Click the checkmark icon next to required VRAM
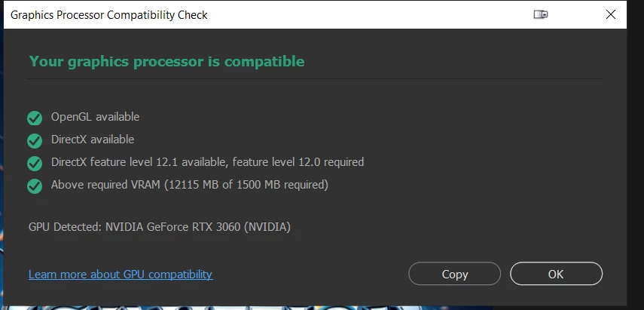The width and height of the screenshot is (644, 310). tap(35, 186)
